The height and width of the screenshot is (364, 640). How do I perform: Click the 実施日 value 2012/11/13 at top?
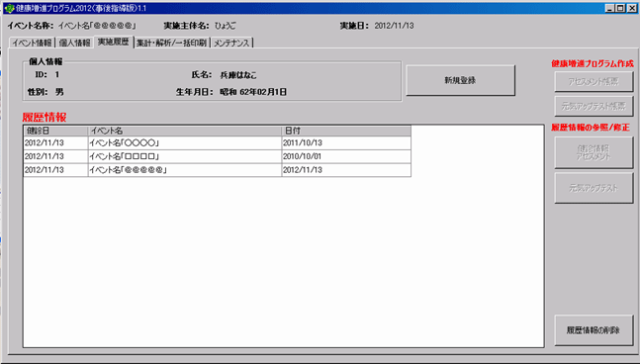pos(394,26)
